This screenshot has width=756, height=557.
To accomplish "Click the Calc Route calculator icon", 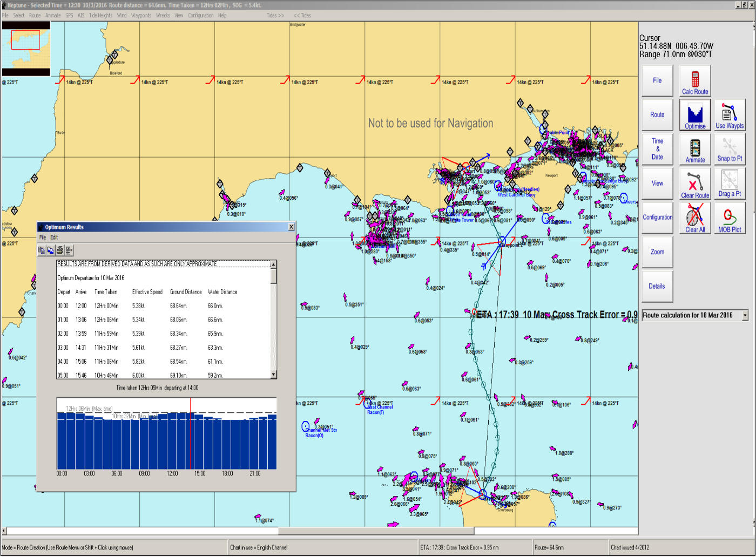I will [x=695, y=81].
